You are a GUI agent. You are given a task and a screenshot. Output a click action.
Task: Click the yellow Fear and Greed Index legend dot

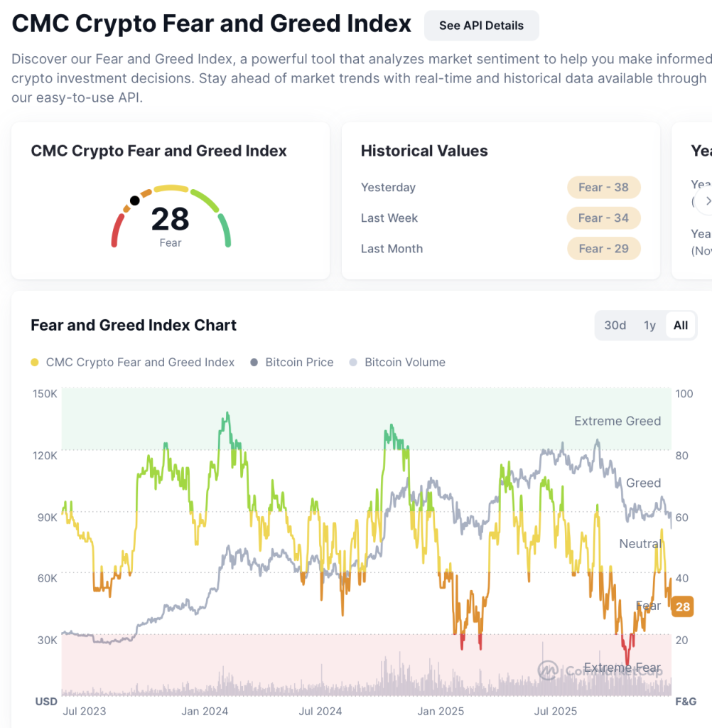click(36, 362)
